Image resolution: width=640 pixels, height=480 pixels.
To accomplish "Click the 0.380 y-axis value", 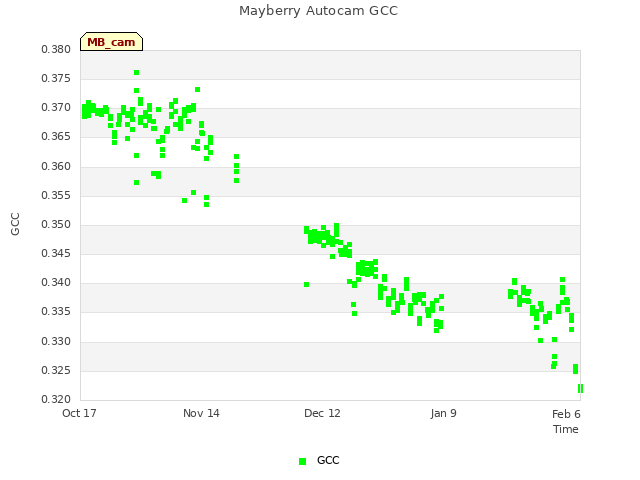I will tap(56, 49).
